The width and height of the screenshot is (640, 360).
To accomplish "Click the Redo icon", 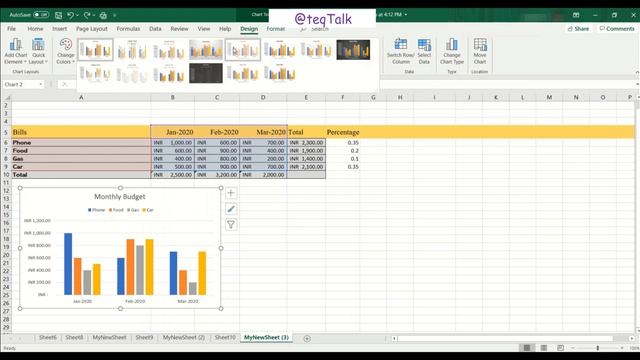I will coord(87,15).
